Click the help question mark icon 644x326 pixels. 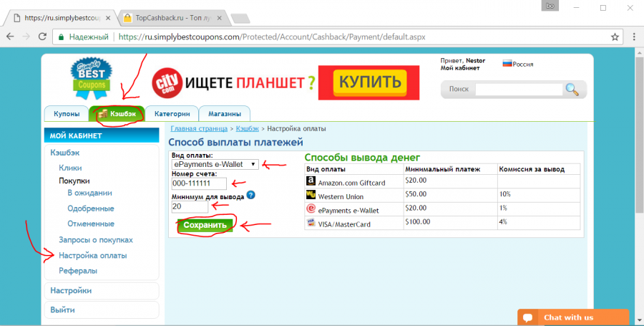click(250, 195)
